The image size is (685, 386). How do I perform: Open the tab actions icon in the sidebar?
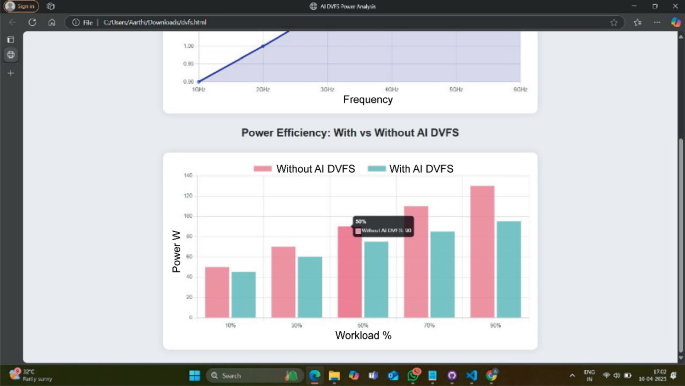click(11, 39)
